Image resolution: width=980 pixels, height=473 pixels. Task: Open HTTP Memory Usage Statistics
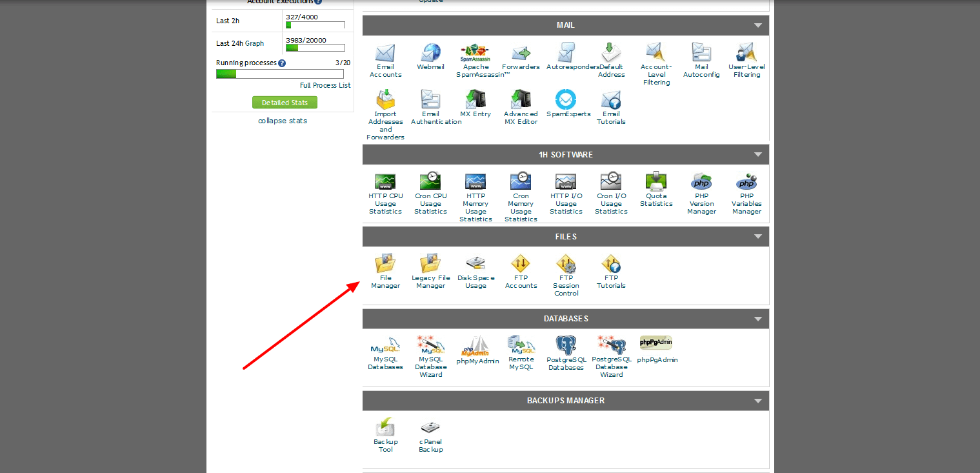coord(475,197)
